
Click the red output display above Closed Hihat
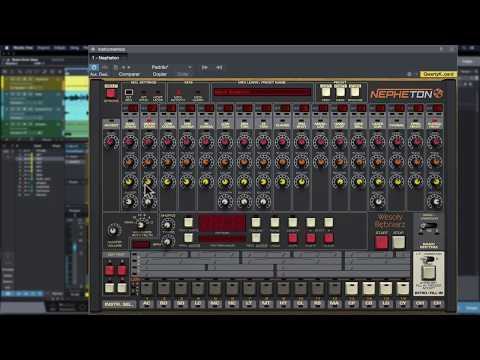coord(438,108)
